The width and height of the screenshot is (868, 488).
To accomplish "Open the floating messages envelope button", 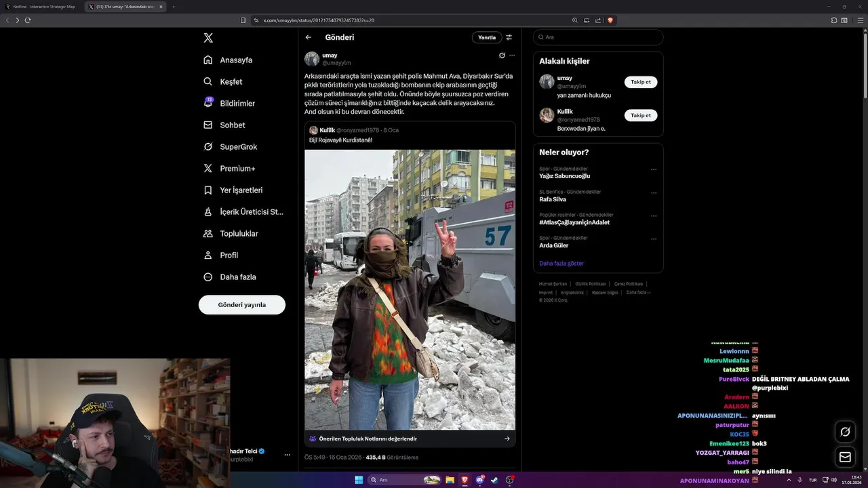I will coord(845,457).
